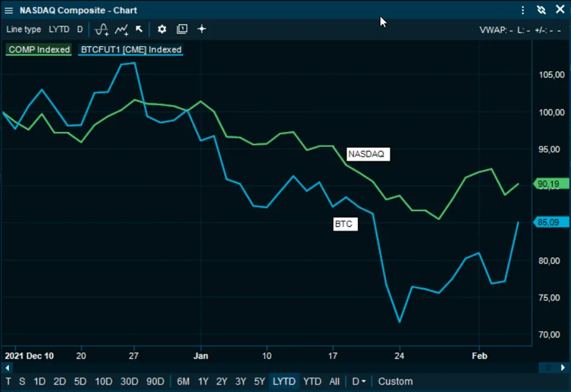Select the LYTD range button at bottom
Image resolution: width=571 pixels, height=392 pixels.
click(284, 382)
